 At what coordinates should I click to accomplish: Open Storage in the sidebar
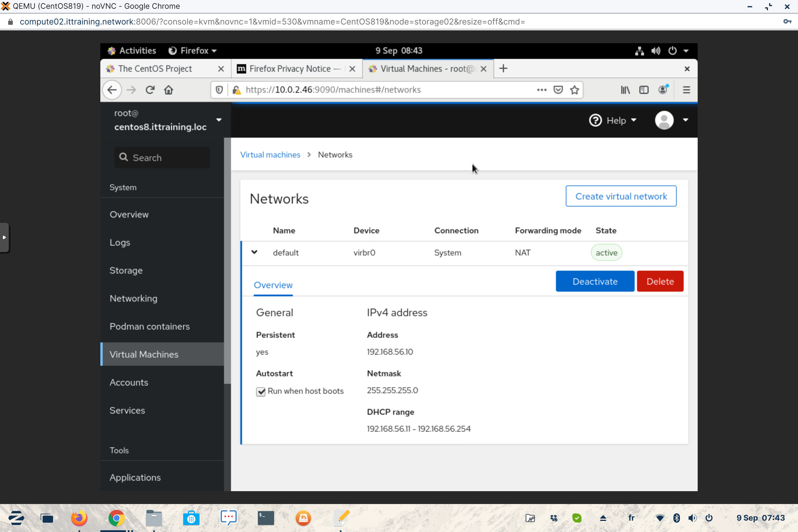coord(126,270)
